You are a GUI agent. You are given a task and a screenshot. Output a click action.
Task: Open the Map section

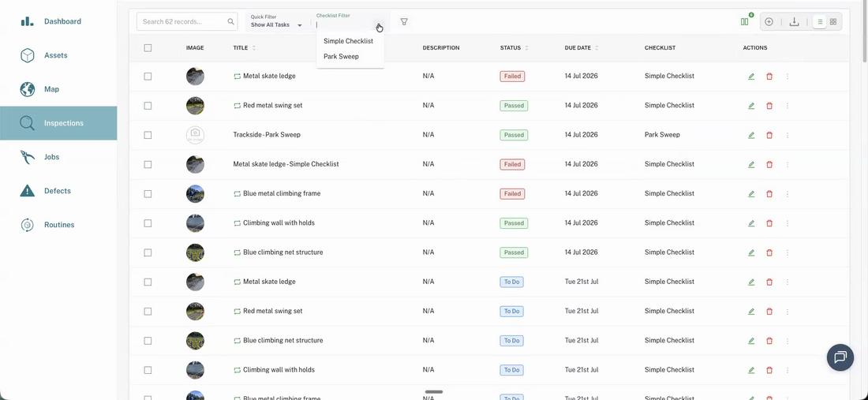click(58, 89)
